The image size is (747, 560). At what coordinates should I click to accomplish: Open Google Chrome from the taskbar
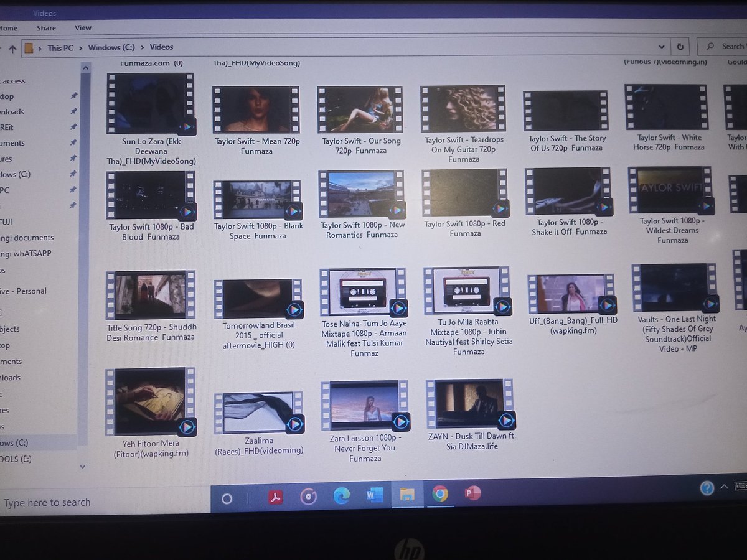click(440, 495)
